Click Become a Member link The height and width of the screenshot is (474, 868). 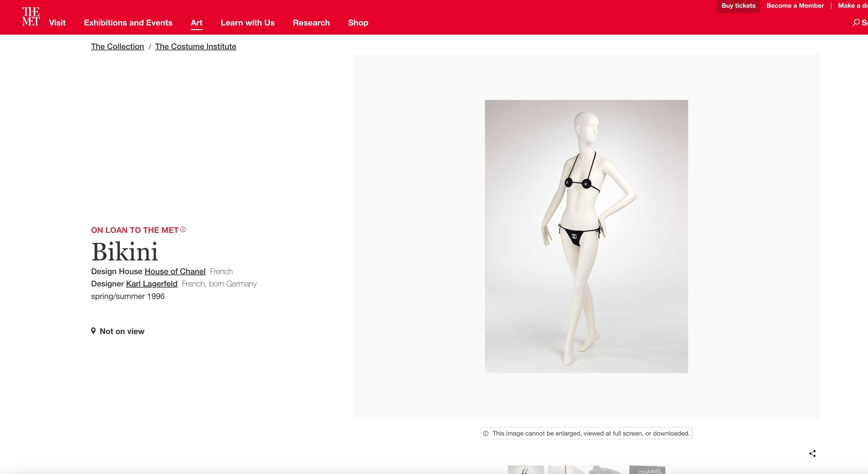click(x=795, y=6)
